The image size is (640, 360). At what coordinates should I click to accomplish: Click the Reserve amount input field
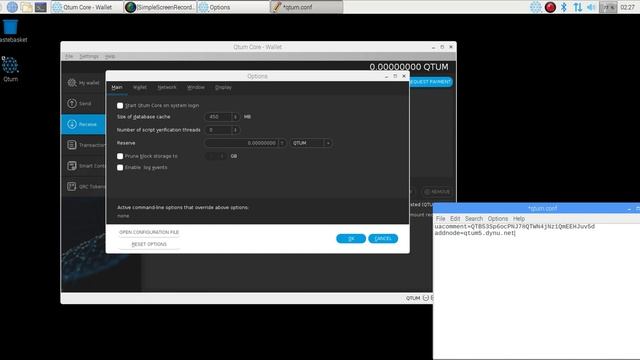click(x=242, y=143)
